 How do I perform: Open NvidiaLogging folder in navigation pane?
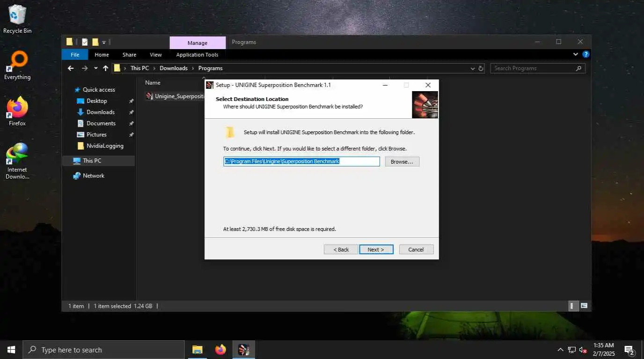click(105, 146)
